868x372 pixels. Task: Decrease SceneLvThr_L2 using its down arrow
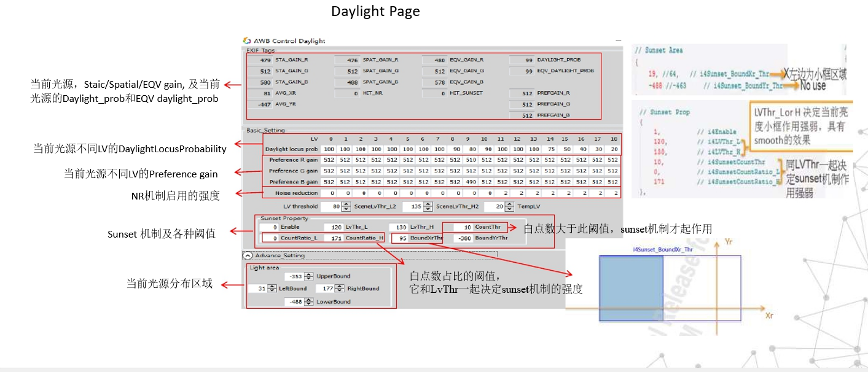[428, 209]
